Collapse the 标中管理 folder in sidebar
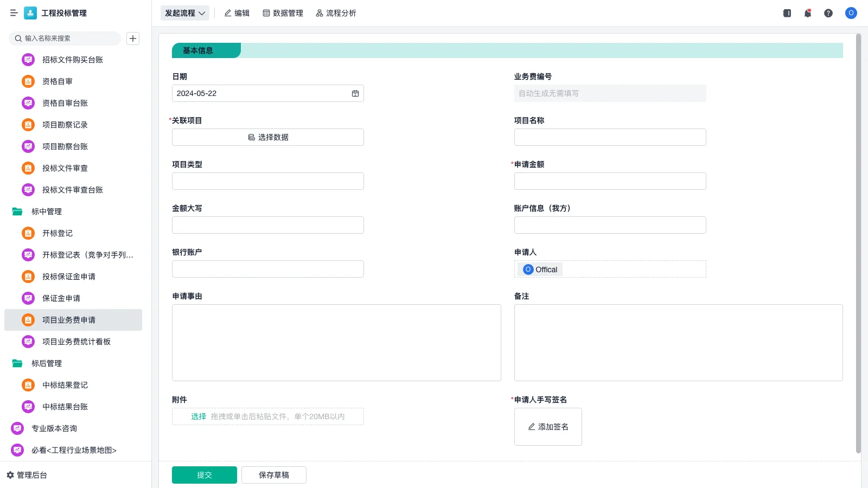The height and width of the screenshot is (488, 868). (x=45, y=211)
